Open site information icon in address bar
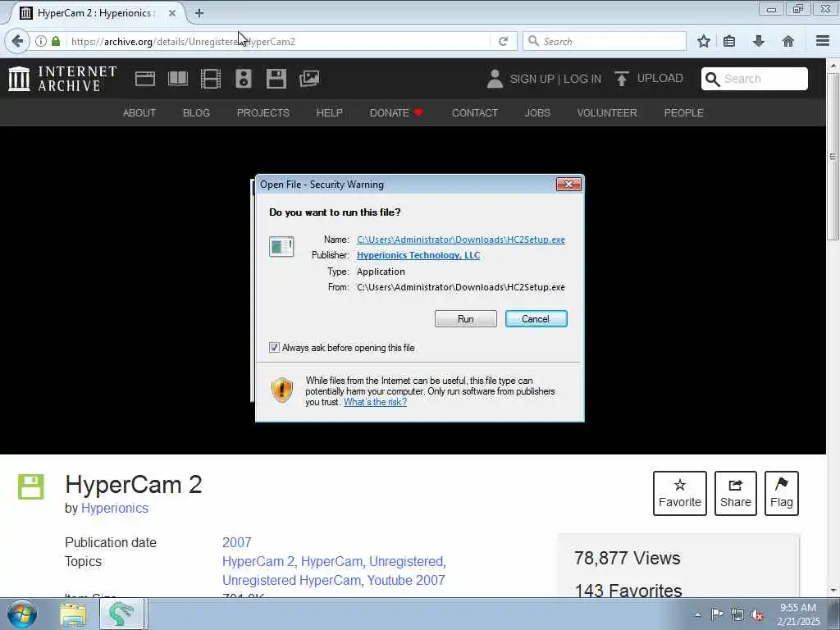840x630 pixels. [41, 41]
